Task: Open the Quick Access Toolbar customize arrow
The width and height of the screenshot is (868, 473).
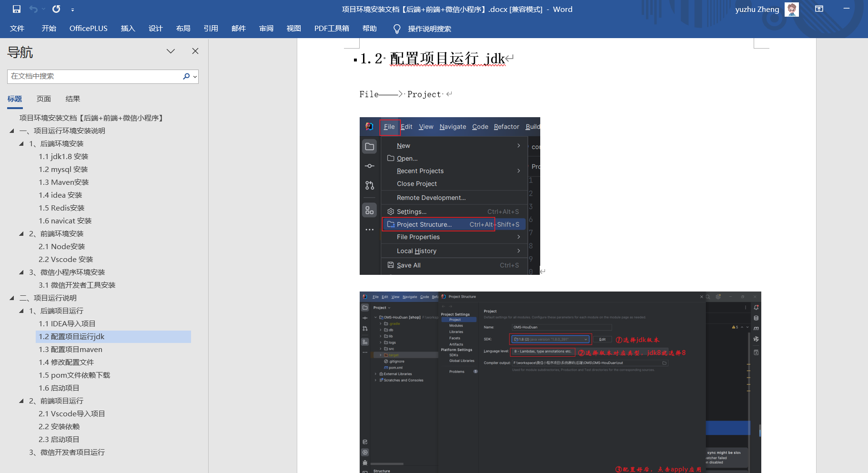Action: pyautogui.click(x=72, y=10)
